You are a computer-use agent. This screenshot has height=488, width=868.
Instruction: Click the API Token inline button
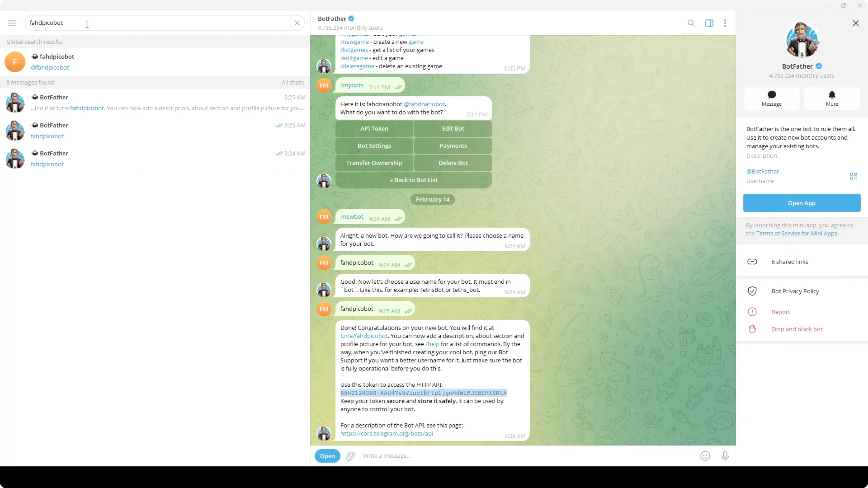click(374, 128)
